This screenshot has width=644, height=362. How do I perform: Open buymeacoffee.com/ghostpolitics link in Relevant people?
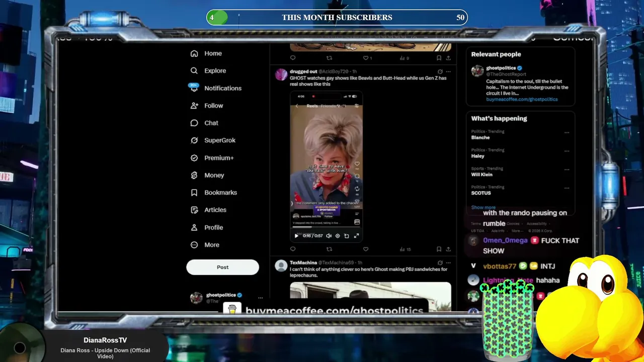522,100
